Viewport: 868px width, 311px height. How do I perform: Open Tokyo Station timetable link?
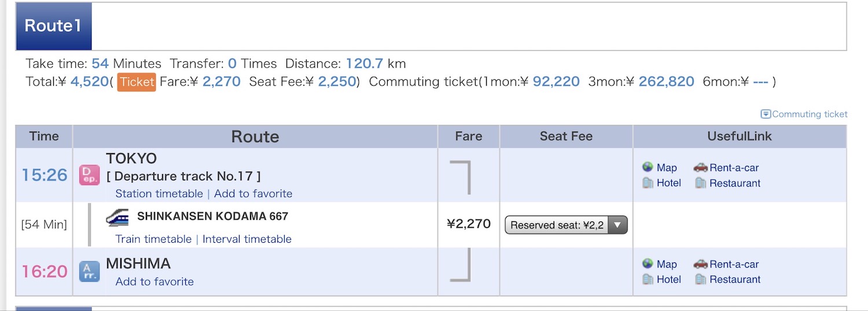coord(159,194)
